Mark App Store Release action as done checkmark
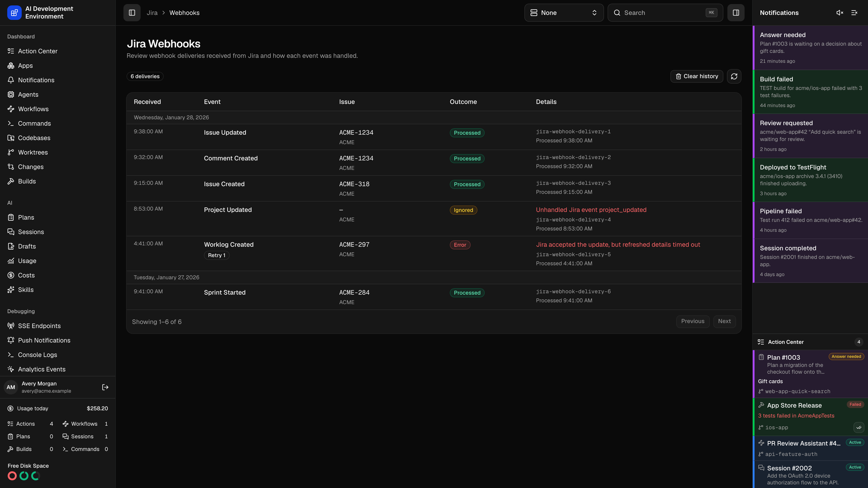The height and width of the screenshot is (488, 868). 859,427
